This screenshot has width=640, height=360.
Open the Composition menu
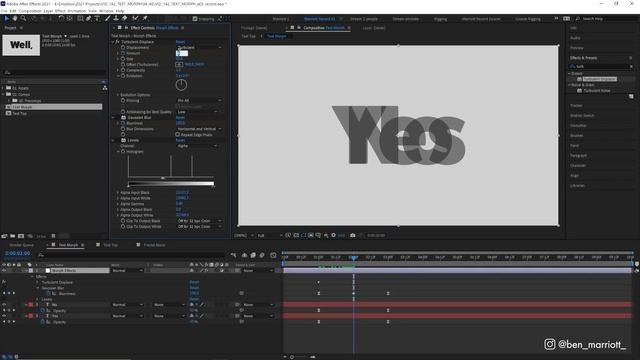(x=30, y=11)
